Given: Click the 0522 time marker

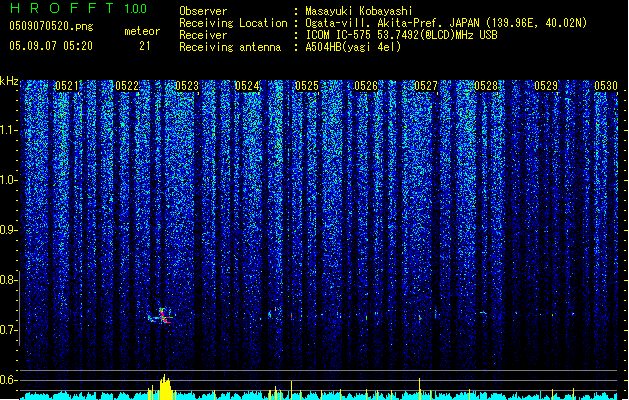Looking at the screenshot, I should tap(127, 86).
